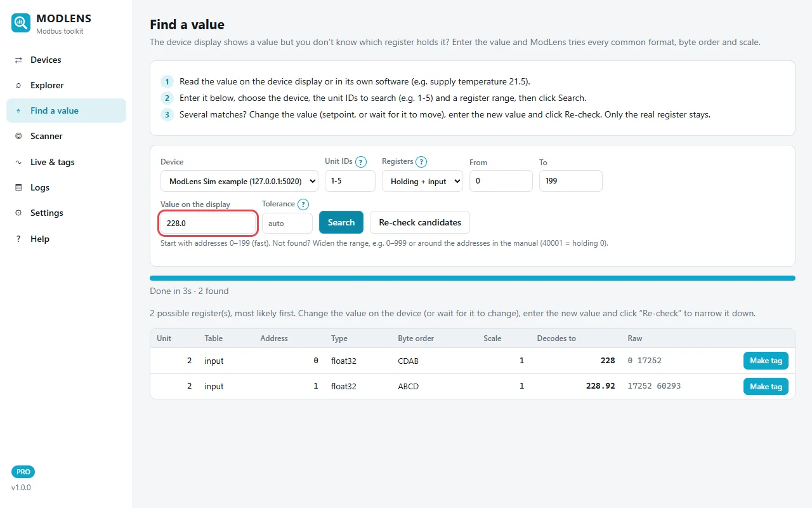Open the Registers Holding + input dropdown
The height and width of the screenshot is (508, 812).
point(422,181)
